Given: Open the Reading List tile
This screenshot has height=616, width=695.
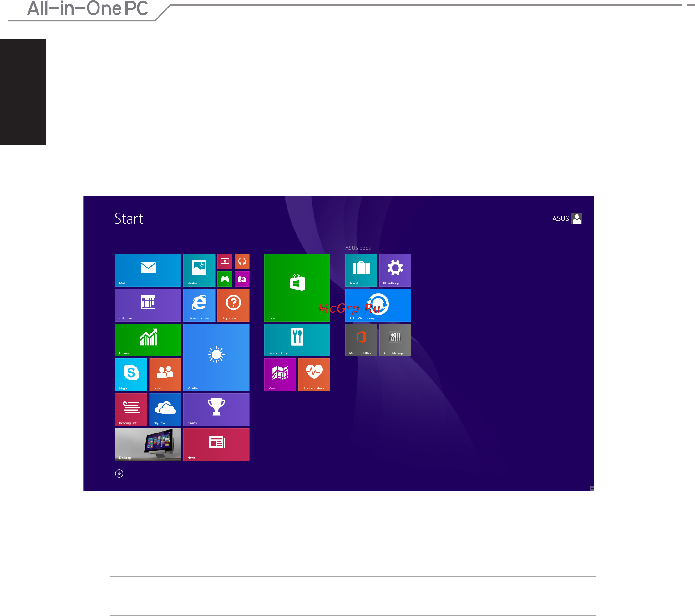Looking at the screenshot, I should coord(131,410).
